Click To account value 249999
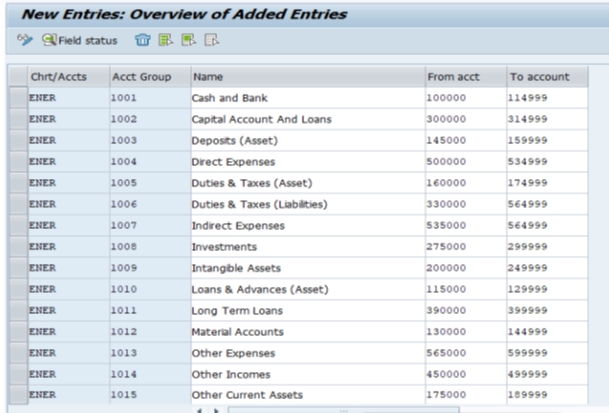The image size is (609, 413). (x=548, y=268)
